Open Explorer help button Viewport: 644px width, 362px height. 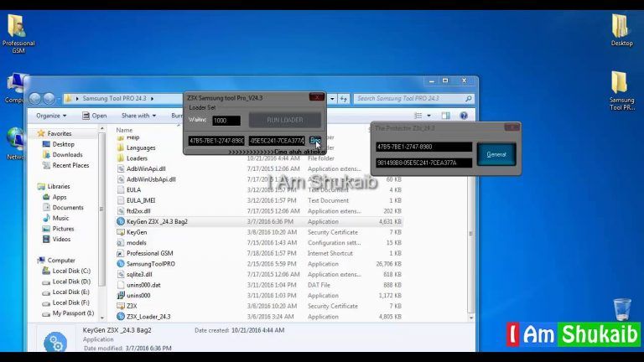[464, 116]
